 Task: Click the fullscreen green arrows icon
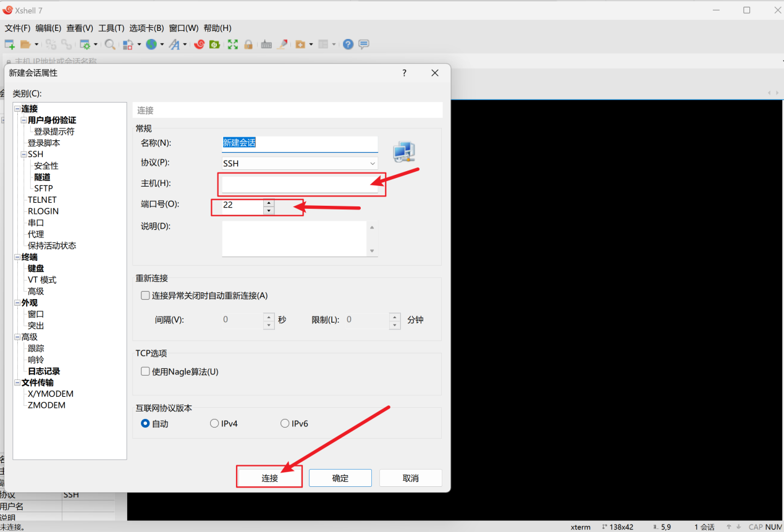coord(233,44)
